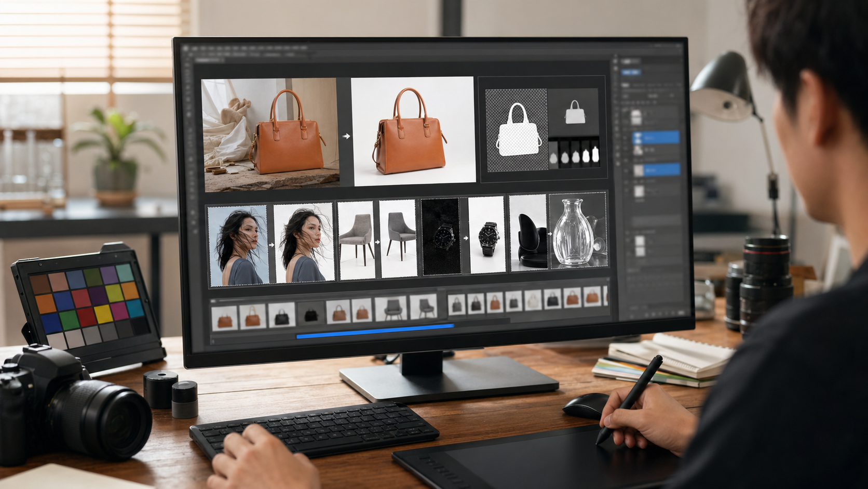Click the blue button atop the right panel
868x489 pixels.
(x=631, y=72)
